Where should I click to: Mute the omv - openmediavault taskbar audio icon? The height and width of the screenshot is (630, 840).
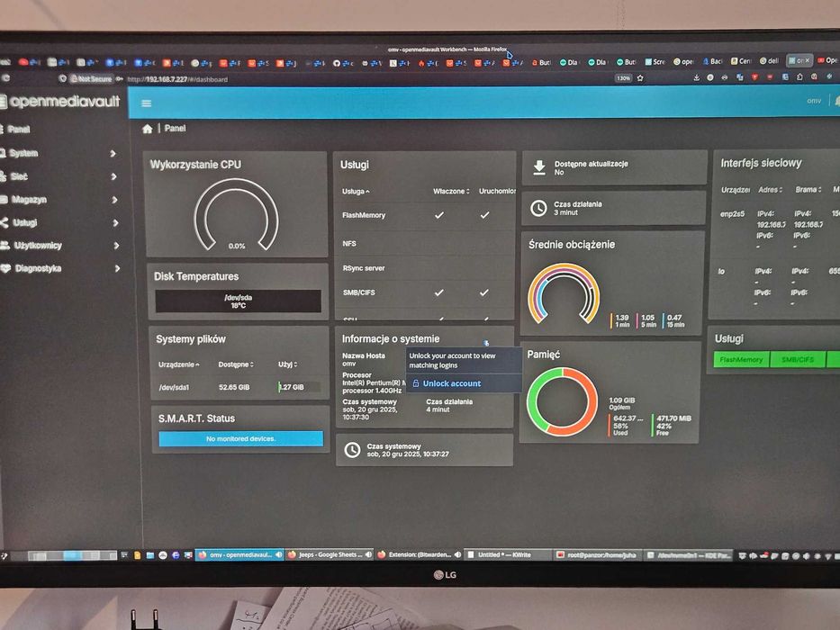coord(278,555)
